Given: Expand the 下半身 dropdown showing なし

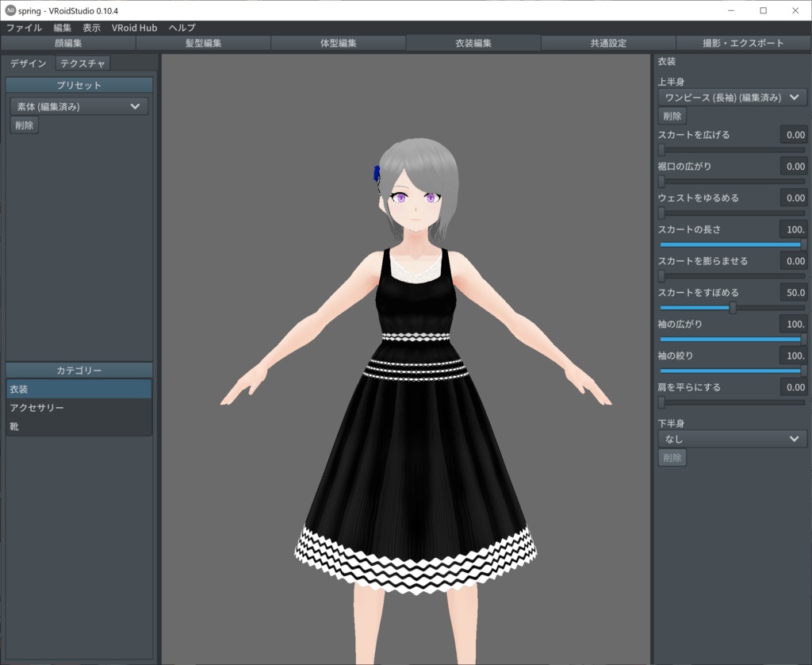Looking at the screenshot, I should pos(731,439).
